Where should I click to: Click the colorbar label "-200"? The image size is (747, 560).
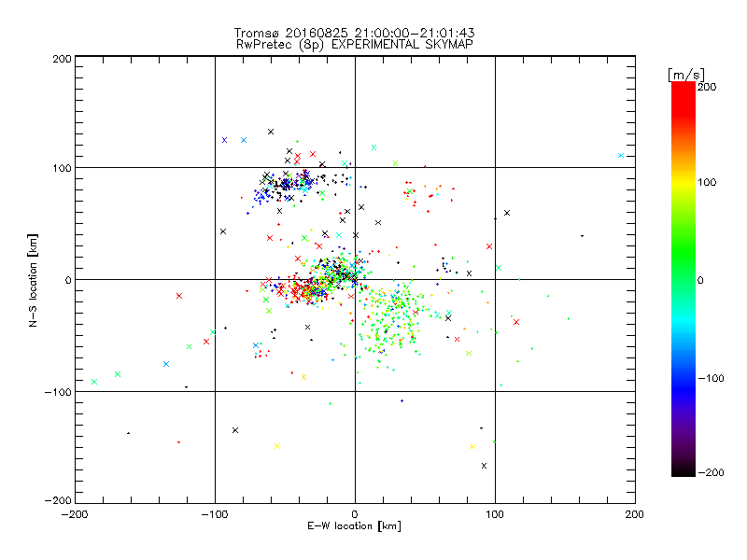tap(711, 472)
